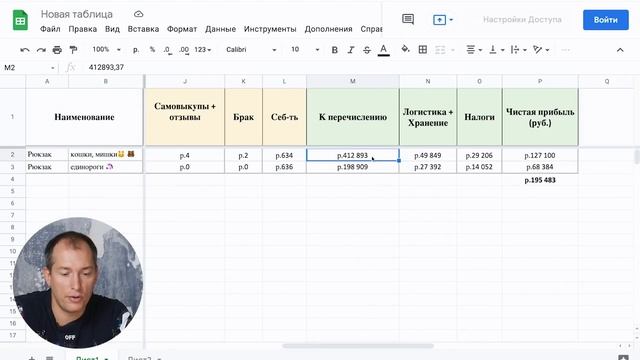Viewport: 640px width, 360px height.
Task: Select cell with value р.198 909
Action: [353, 167]
